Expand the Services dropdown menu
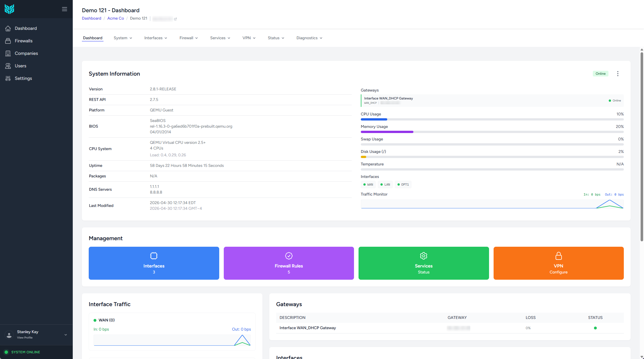The height and width of the screenshot is (359, 644). point(220,38)
